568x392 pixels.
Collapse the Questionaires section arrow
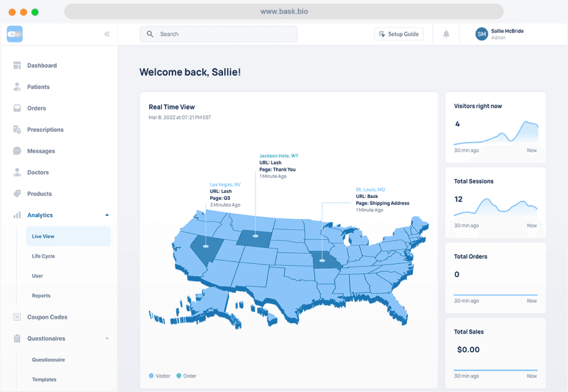pos(107,338)
